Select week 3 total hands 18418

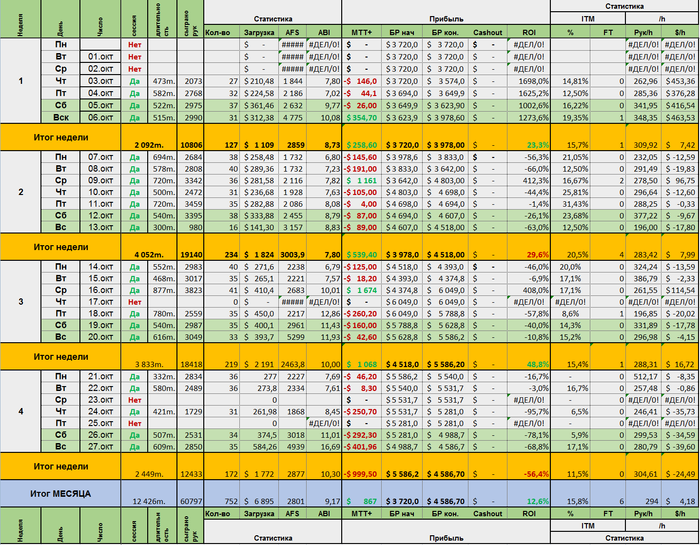coord(191,357)
